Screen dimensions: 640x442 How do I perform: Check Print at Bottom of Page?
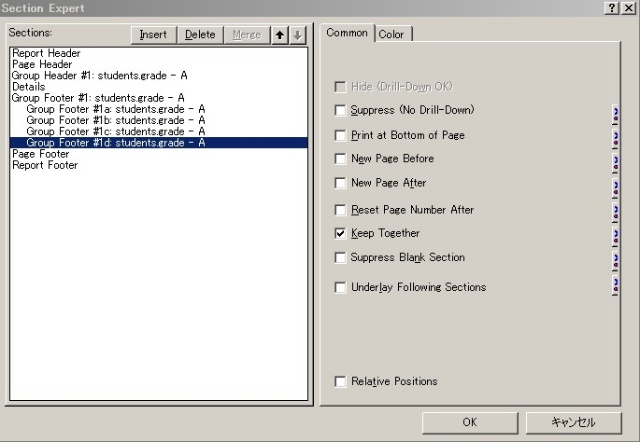(x=340, y=135)
